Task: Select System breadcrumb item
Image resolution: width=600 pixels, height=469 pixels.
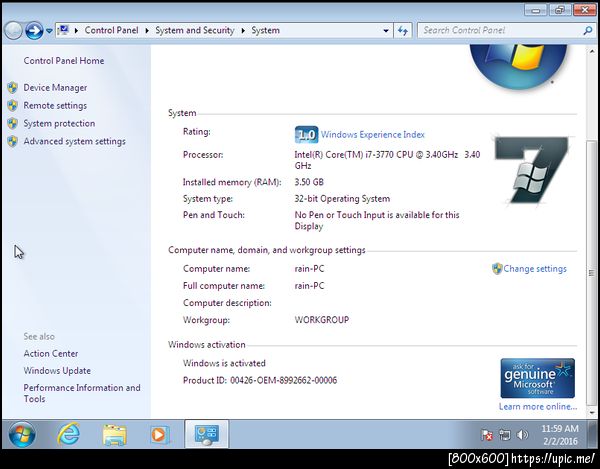Action: 265,30
